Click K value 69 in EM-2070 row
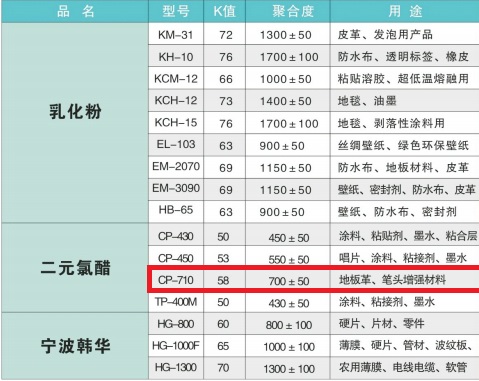 coord(226,168)
